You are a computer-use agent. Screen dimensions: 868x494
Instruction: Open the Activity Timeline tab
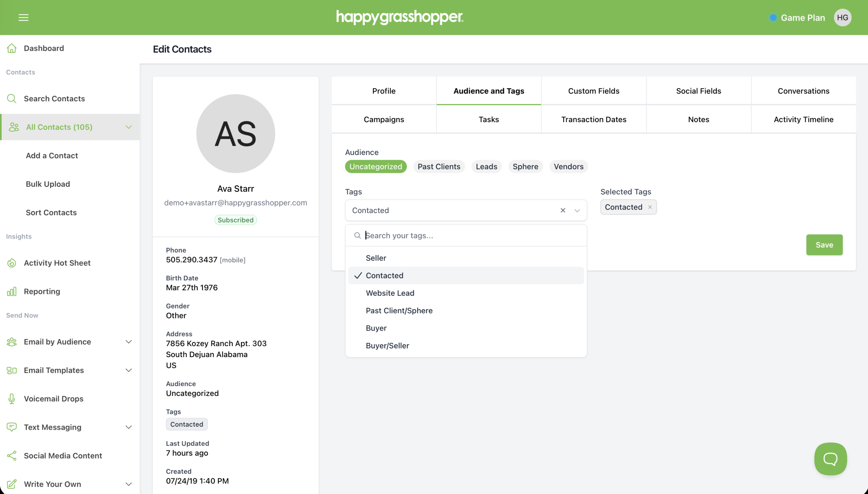pyautogui.click(x=803, y=119)
